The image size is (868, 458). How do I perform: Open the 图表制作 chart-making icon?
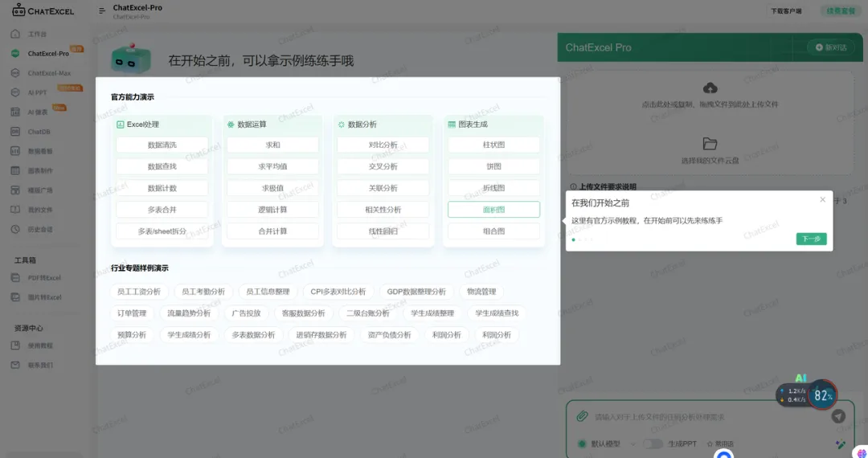tap(15, 170)
